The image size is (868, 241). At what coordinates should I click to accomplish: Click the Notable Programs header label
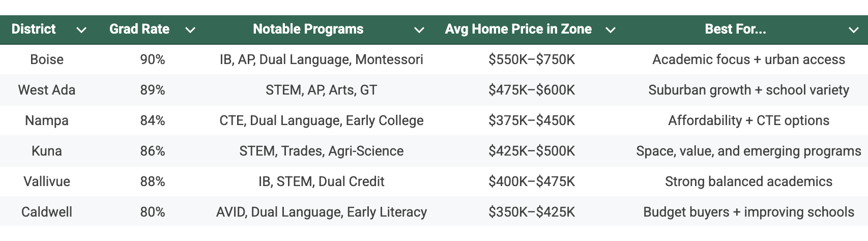point(308,29)
